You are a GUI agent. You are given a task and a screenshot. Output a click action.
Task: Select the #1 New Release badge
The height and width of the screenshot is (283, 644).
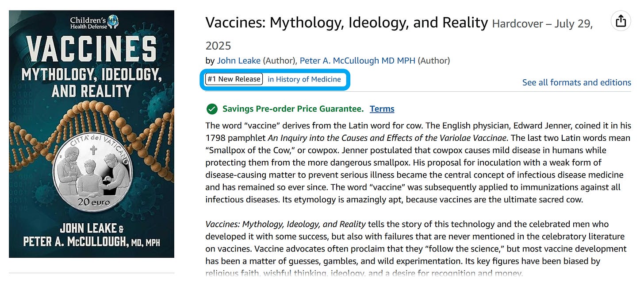pos(234,79)
